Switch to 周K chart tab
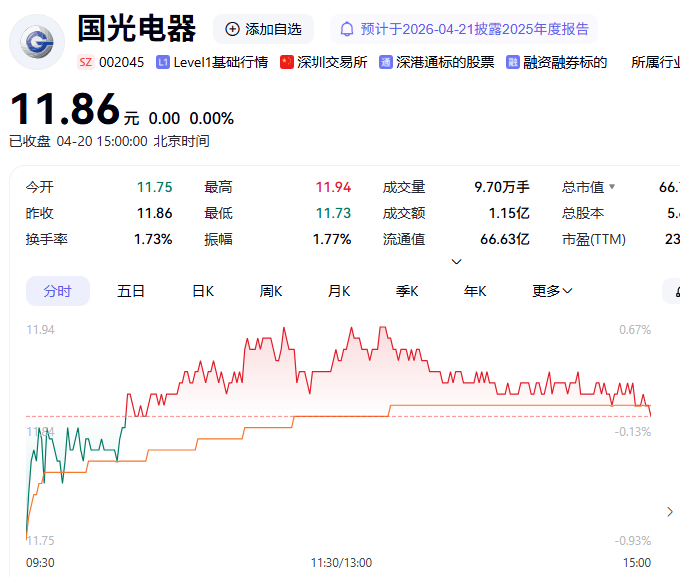 pos(271,291)
